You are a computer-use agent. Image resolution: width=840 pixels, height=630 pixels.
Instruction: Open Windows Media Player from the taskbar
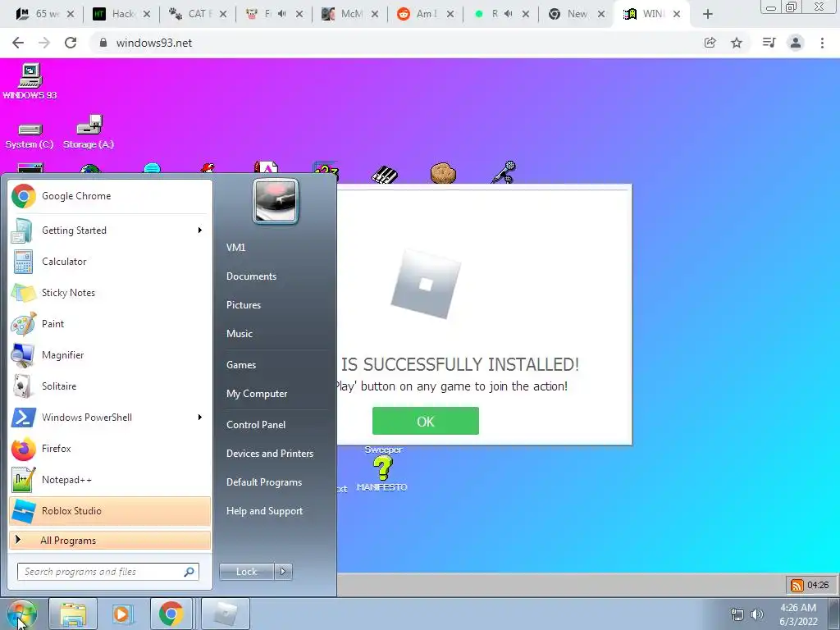coord(121,614)
